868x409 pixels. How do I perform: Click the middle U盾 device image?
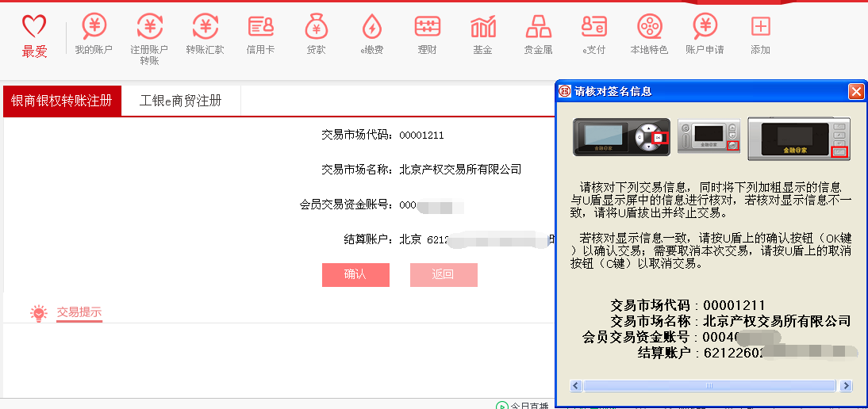709,136
